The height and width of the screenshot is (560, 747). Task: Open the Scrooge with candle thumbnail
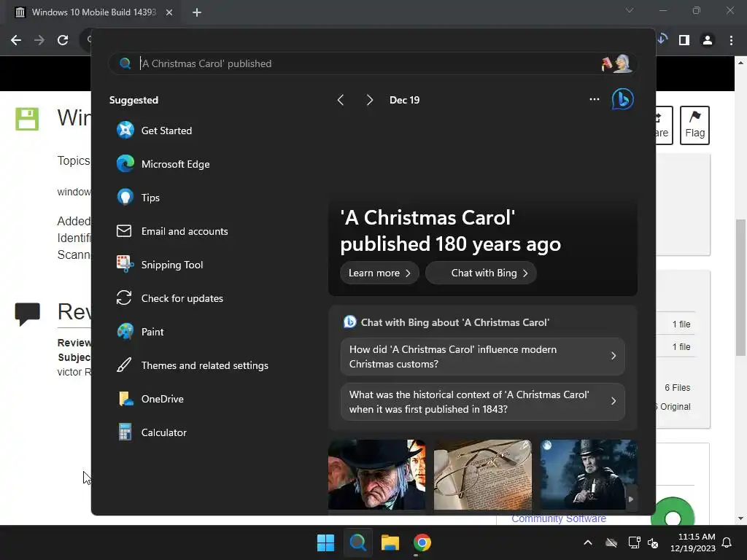click(589, 475)
